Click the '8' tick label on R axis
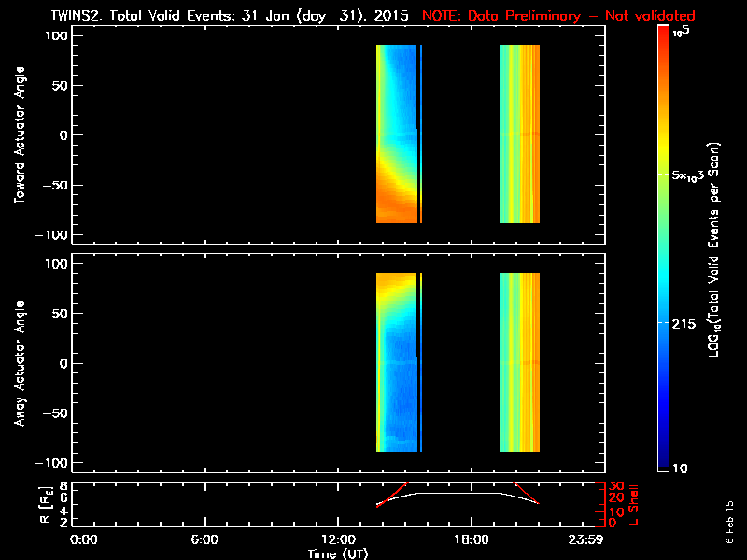Image resolution: width=747 pixels, height=560 pixels. 62,486
